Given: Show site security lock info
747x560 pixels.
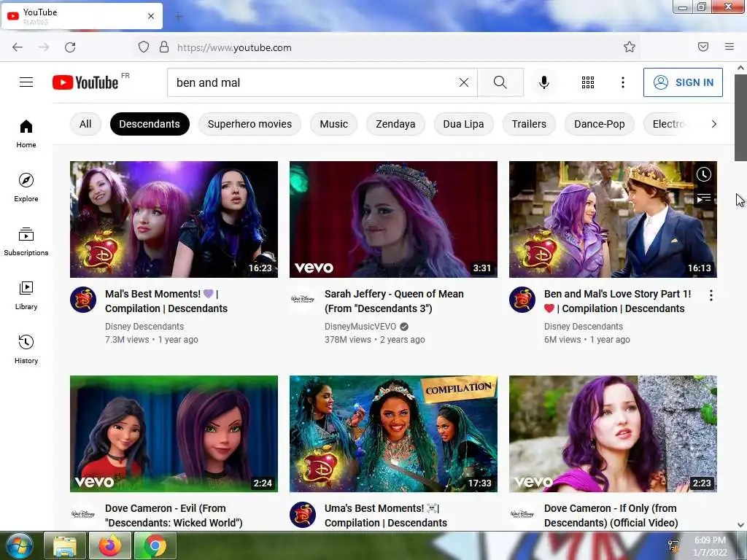Looking at the screenshot, I should (x=164, y=47).
